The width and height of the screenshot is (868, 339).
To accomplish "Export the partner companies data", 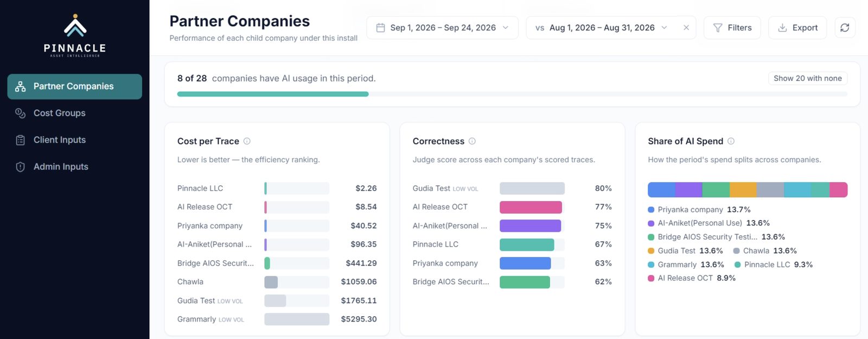I will click(x=797, y=28).
